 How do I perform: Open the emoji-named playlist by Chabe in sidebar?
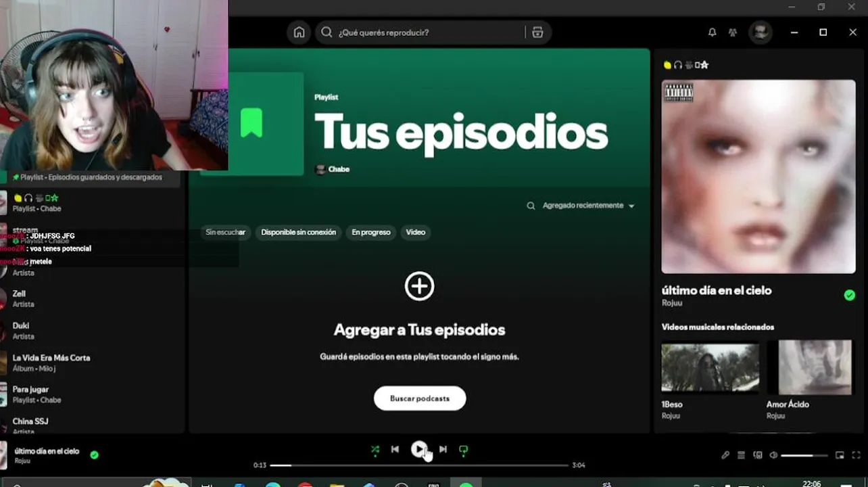tap(91, 203)
